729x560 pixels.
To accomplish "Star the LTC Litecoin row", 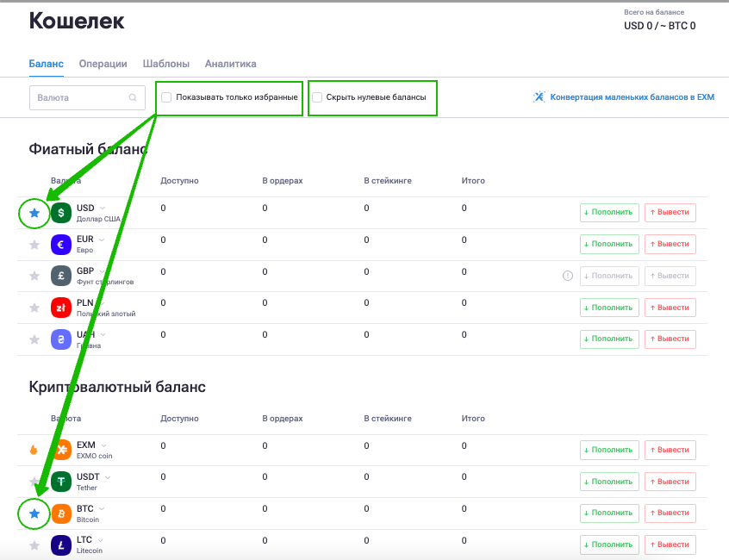I will (x=34, y=545).
